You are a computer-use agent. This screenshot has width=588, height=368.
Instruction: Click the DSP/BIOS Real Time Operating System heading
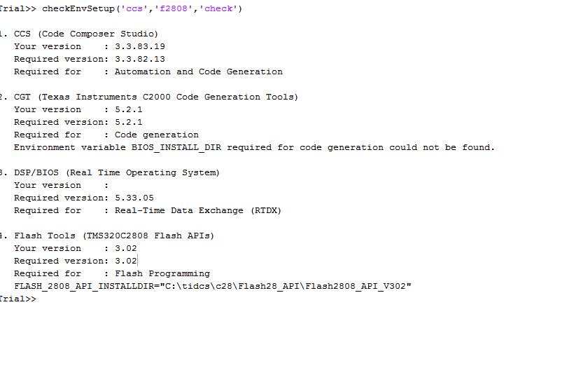point(116,172)
